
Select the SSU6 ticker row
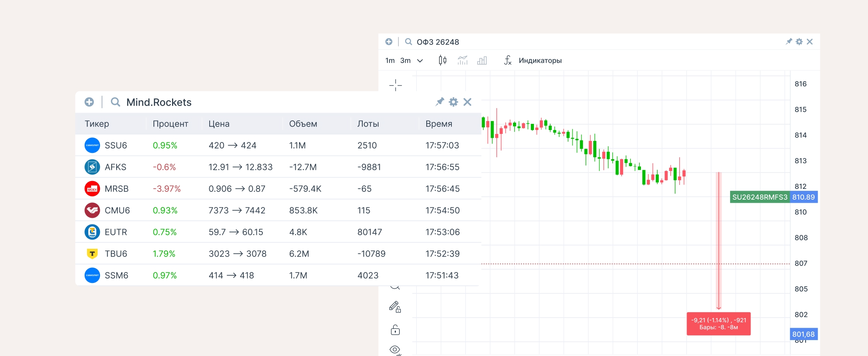click(x=278, y=145)
